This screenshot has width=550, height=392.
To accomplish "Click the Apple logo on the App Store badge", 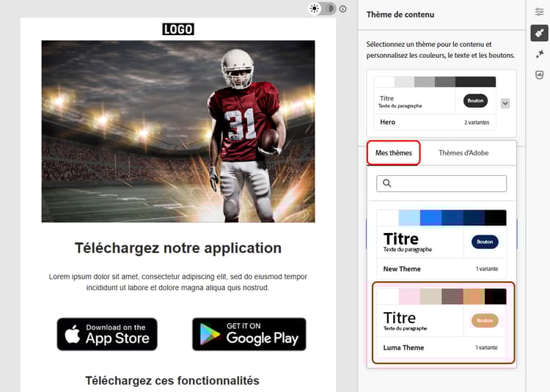I will (73, 334).
